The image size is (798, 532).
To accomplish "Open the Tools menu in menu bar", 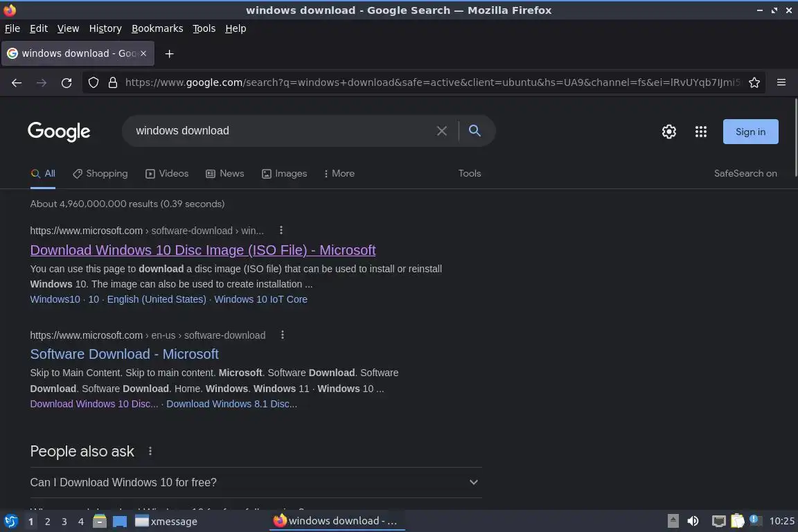I will pos(204,28).
